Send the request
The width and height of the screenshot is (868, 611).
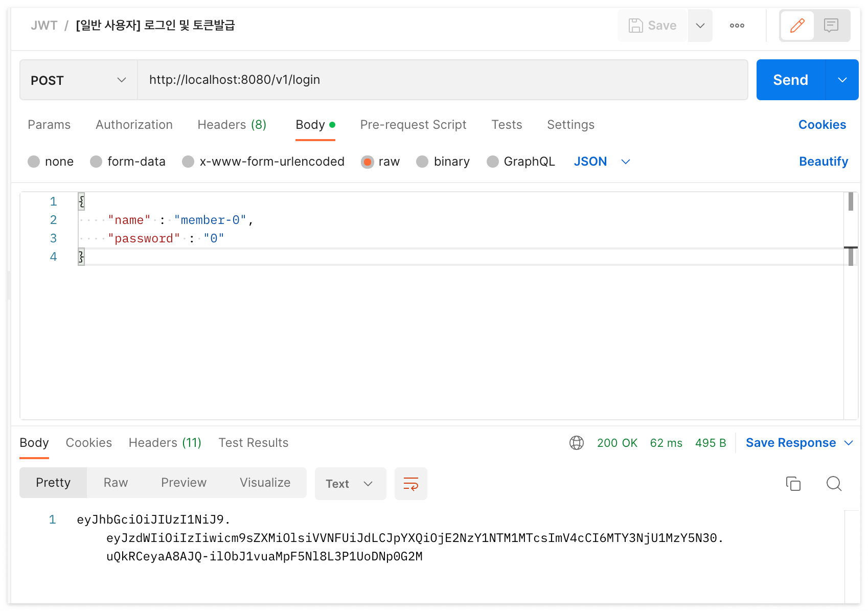pyautogui.click(x=790, y=80)
